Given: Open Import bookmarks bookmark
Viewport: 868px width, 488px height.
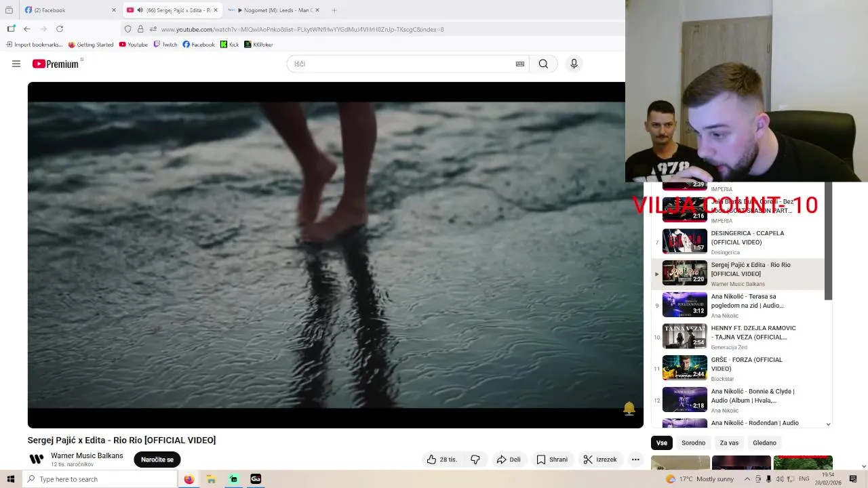Looking at the screenshot, I should (x=35, y=45).
